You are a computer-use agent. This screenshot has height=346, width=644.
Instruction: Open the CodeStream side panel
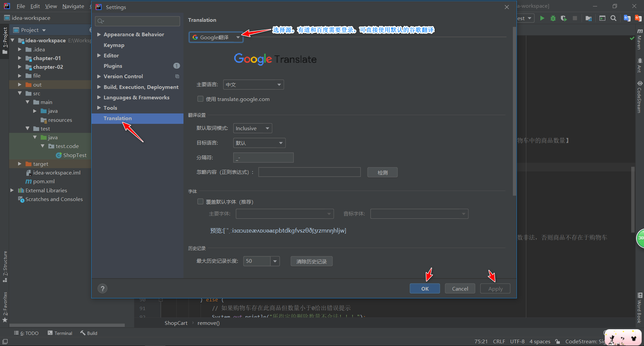640,97
